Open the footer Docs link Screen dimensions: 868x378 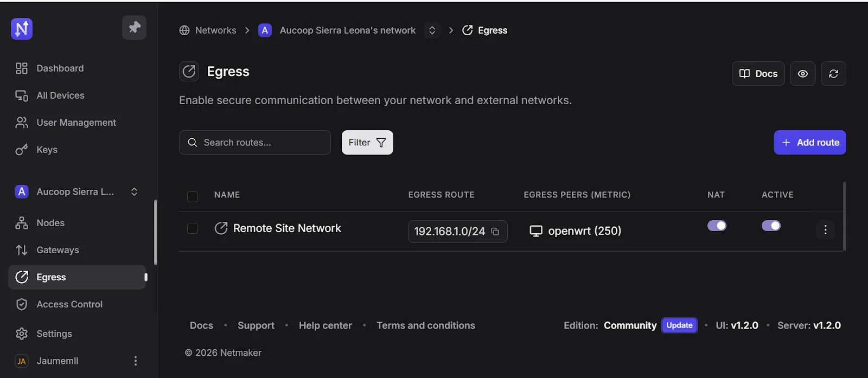point(201,325)
